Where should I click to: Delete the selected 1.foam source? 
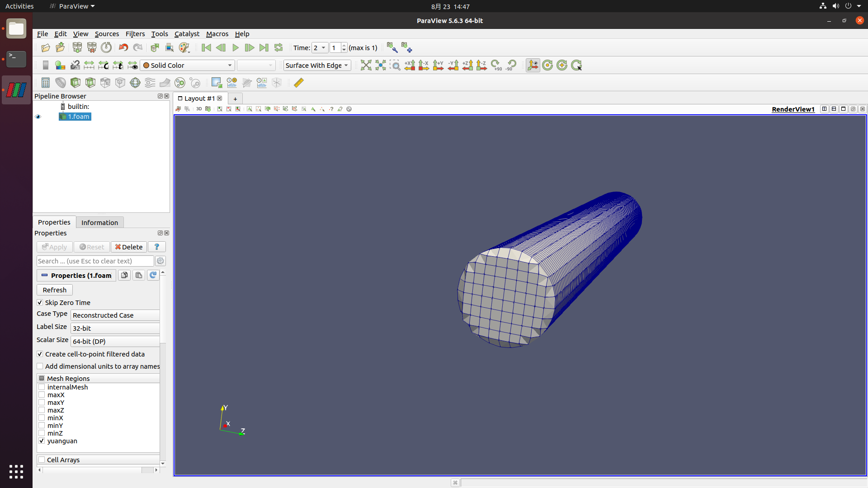click(x=129, y=247)
